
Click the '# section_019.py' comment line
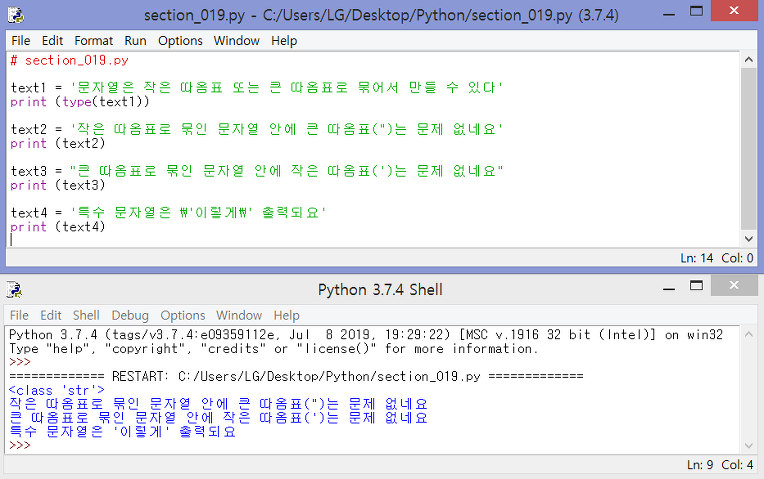(x=69, y=60)
